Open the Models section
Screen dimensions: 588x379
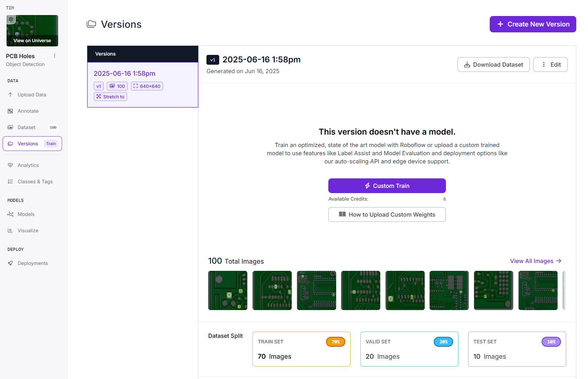tap(26, 214)
